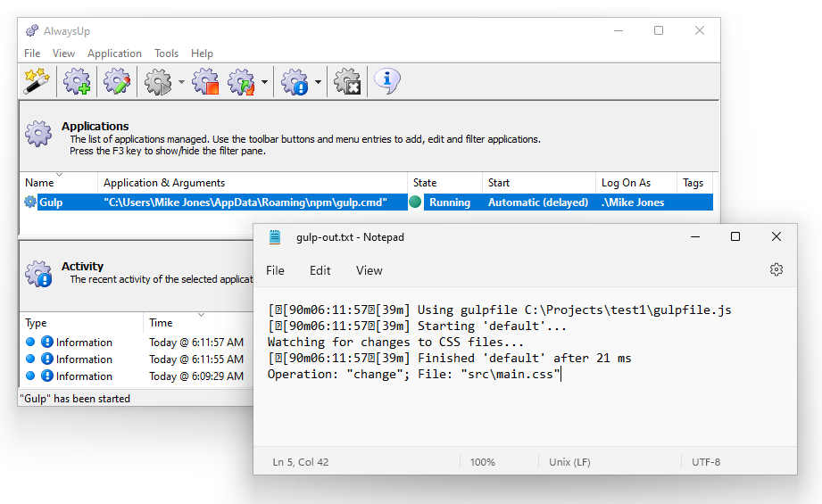Image resolution: width=822 pixels, height=504 pixels.
Task: Open Notepad settings gear icon
Action: (x=776, y=269)
